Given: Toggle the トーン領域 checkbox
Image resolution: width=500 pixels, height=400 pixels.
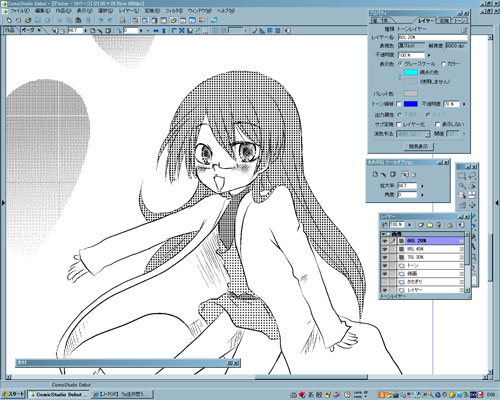Looking at the screenshot, I should click(399, 104).
